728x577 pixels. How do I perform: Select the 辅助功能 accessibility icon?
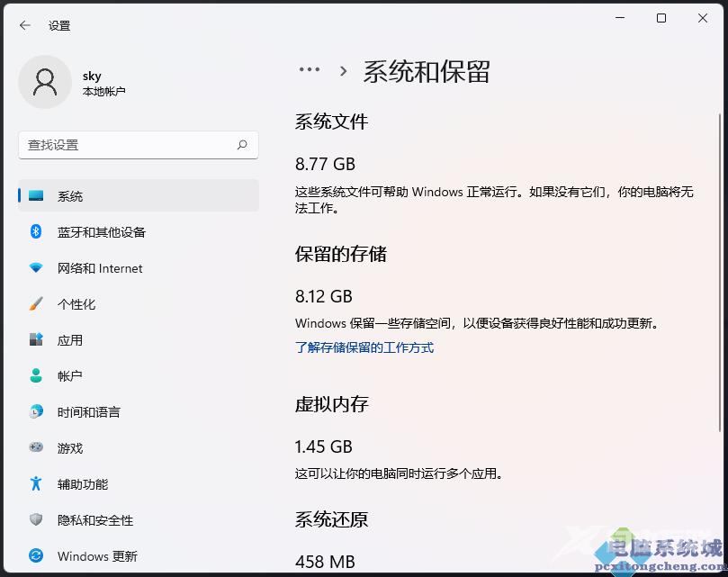[36, 483]
